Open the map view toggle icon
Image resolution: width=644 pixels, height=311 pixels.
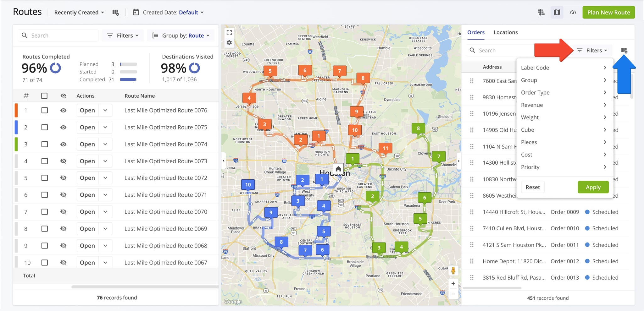click(557, 12)
